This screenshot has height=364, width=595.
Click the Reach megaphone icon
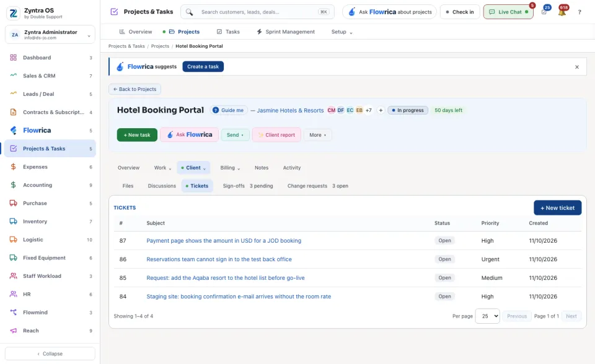coord(13,331)
